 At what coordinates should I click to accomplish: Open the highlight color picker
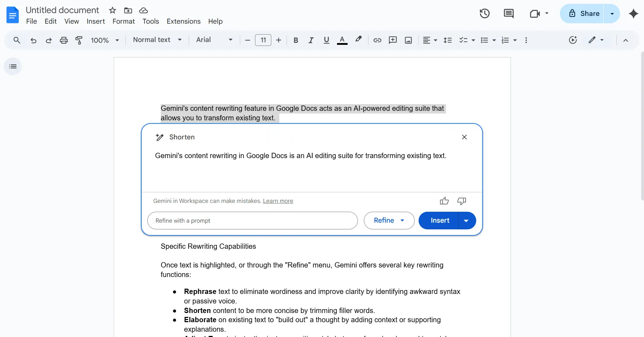tap(359, 40)
